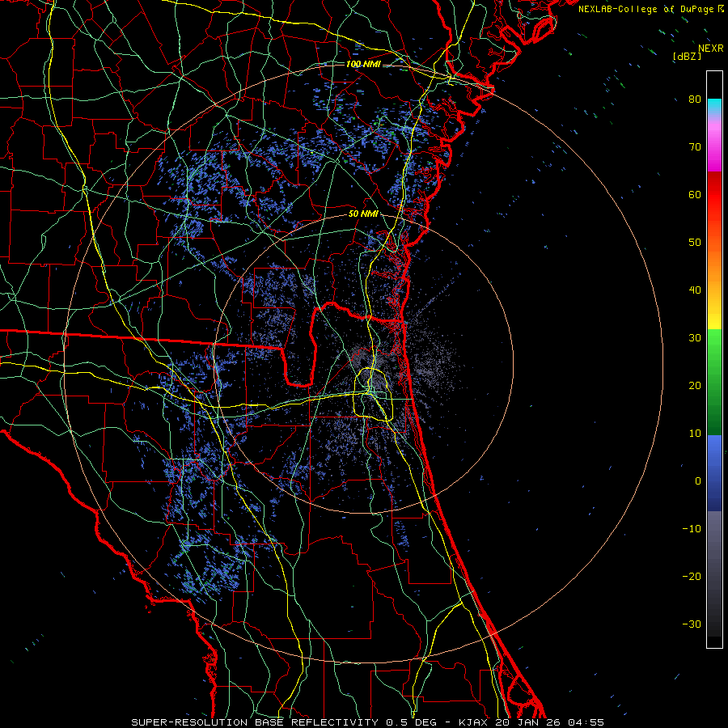Click the 10 dBZ legend value

695,434
